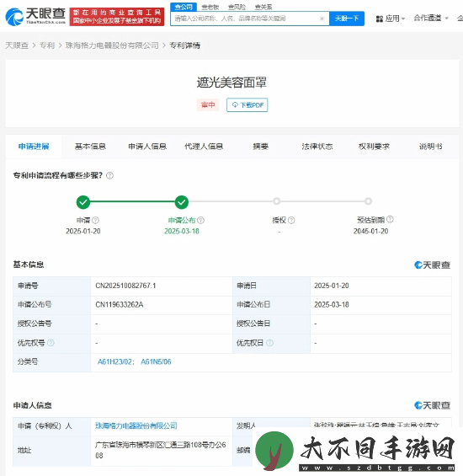Screen dimensions: 463x476
Task: Open the 专利 breadcrumb link
Action: pos(47,45)
